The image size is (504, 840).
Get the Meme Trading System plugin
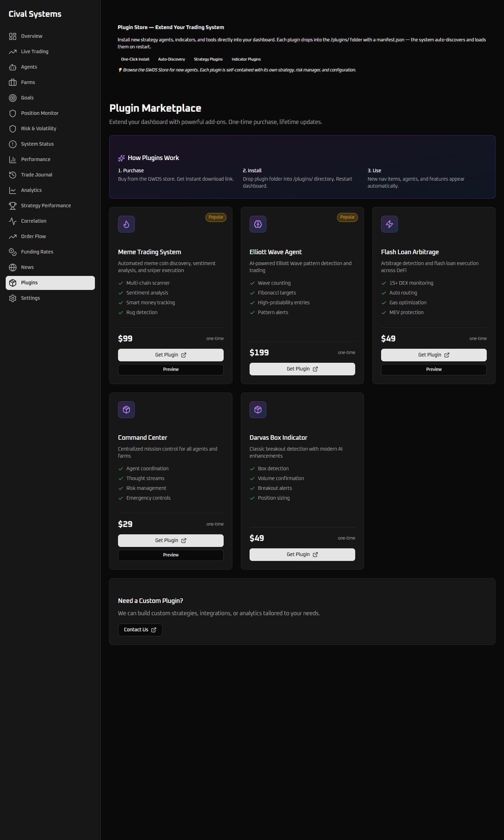(x=170, y=355)
